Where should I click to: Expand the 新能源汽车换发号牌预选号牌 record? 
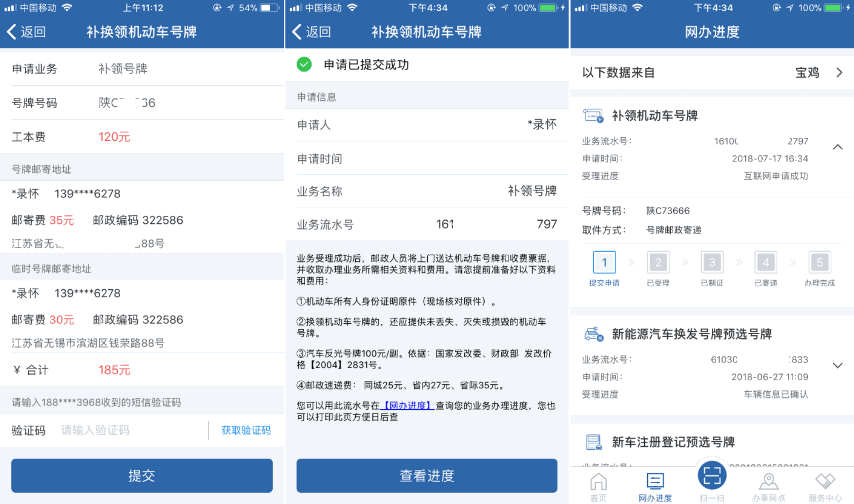pos(838,366)
